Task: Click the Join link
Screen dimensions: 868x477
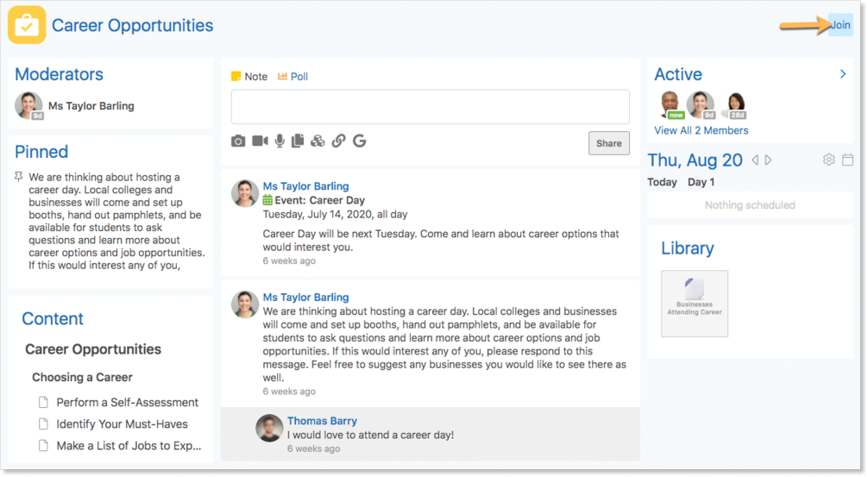Action: 840,25
